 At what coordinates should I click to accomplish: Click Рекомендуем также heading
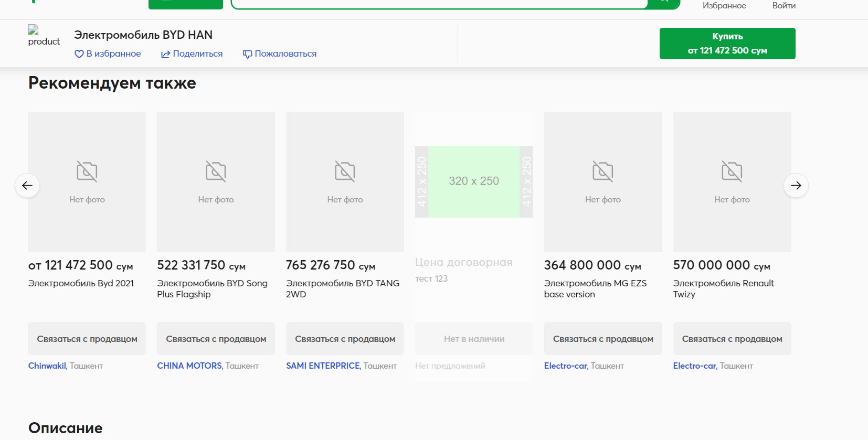[x=112, y=83]
